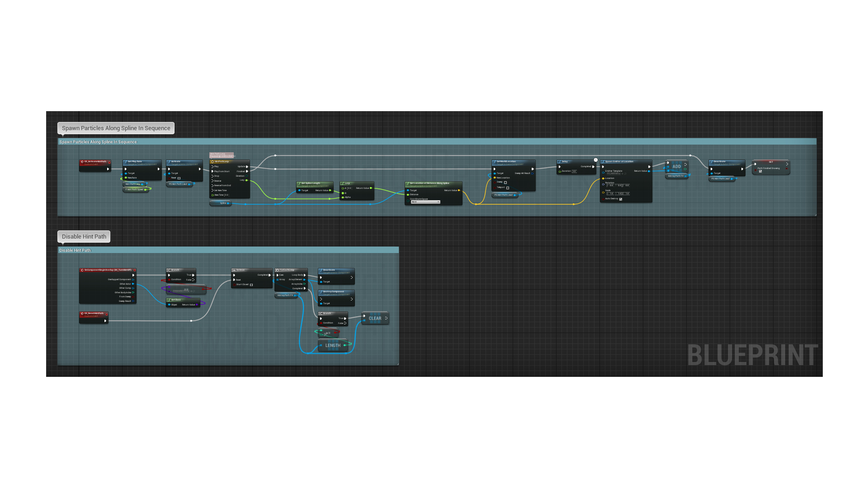
Task: Click the Rotation X input field
Action: coord(611,186)
